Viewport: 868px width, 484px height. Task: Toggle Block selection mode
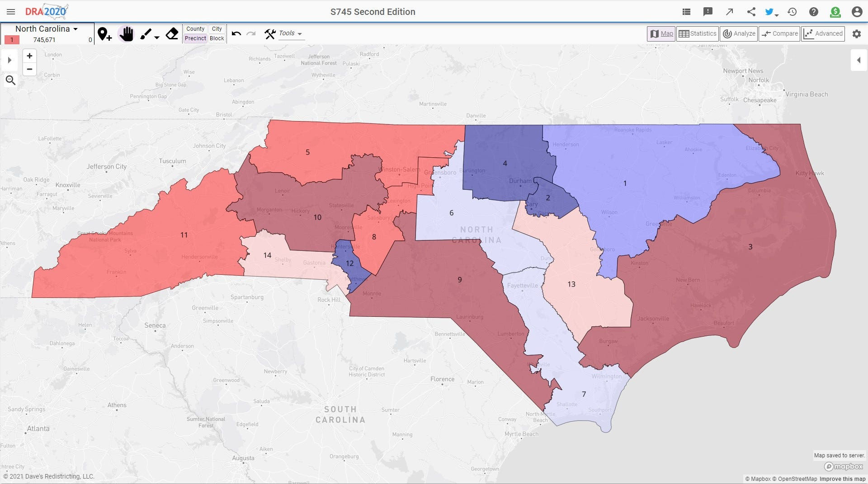217,38
